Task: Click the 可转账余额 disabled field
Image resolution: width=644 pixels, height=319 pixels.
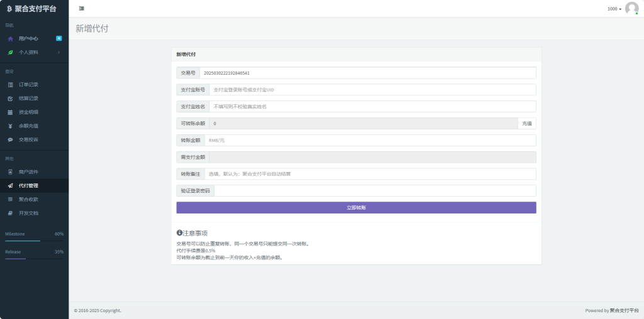Action: point(364,124)
